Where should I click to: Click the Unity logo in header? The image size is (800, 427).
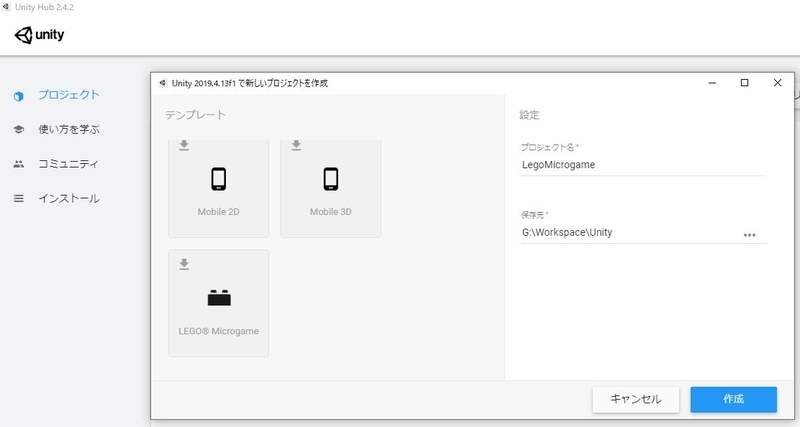pos(39,35)
